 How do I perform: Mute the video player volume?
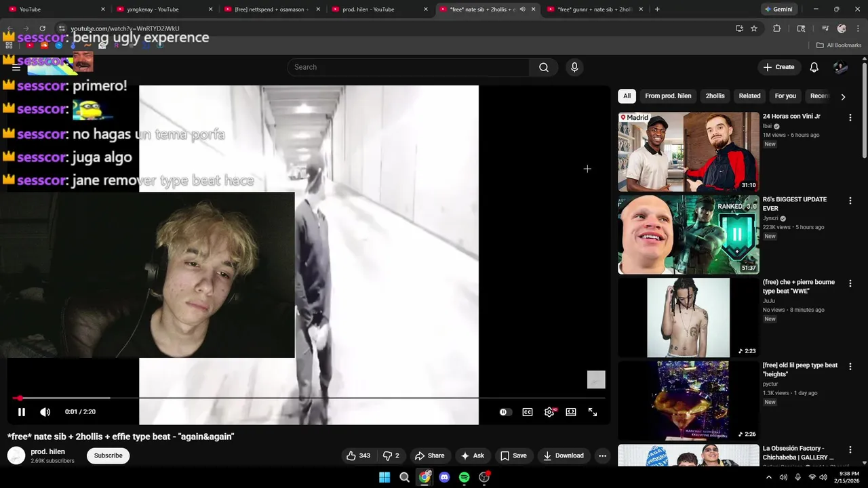click(x=45, y=412)
